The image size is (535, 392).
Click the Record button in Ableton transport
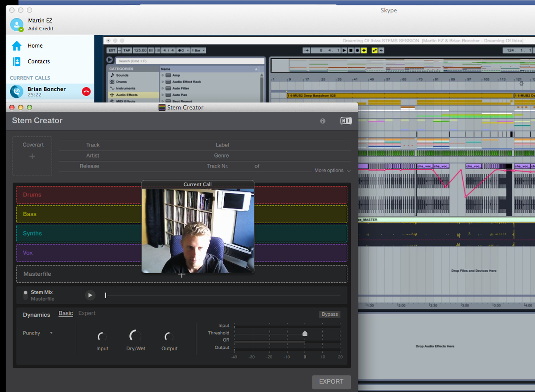pos(357,50)
